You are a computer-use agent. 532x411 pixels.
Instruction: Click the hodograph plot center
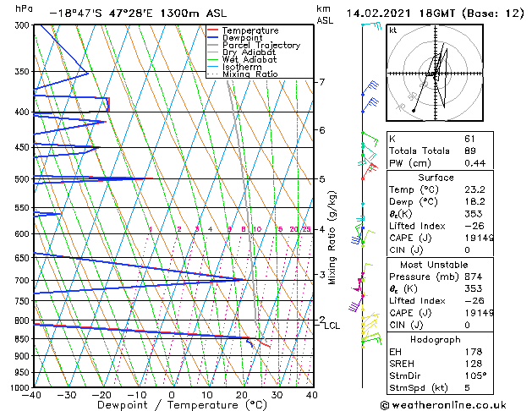pos(436,74)
